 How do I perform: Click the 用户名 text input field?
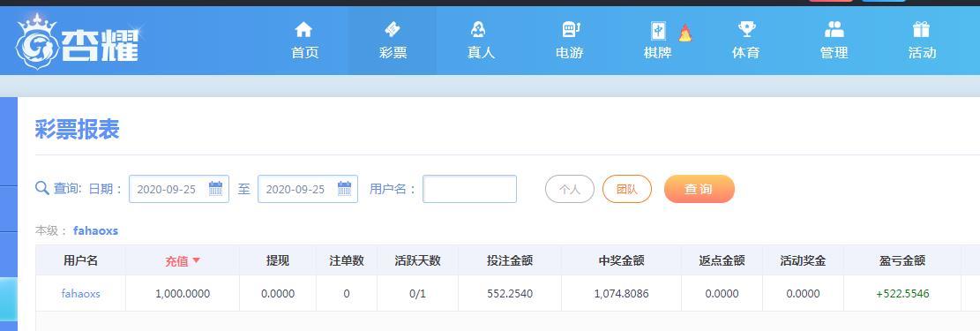[470, 189]
